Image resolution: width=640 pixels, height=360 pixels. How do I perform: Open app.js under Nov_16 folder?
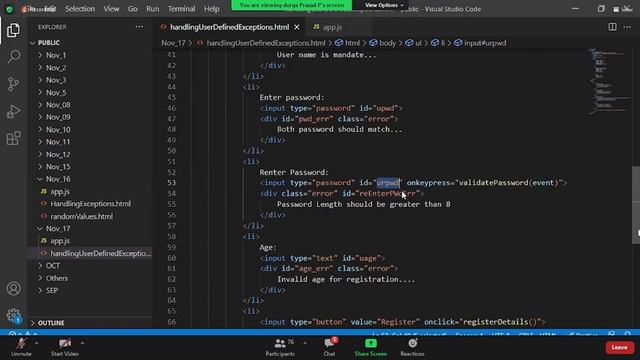(60, 191)
